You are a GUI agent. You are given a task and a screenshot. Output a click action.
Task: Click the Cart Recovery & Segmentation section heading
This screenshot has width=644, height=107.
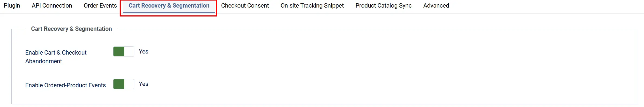(x=71, y=29)
